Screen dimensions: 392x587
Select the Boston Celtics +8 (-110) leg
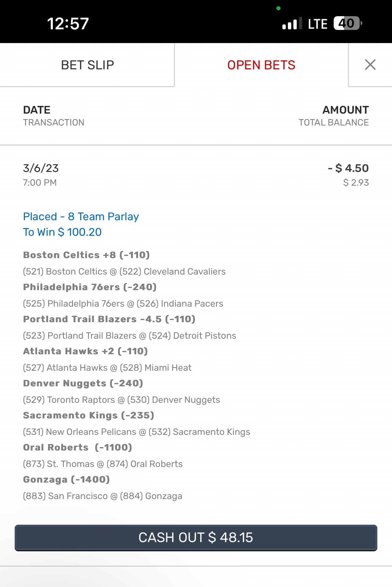[x=86, y=255]
